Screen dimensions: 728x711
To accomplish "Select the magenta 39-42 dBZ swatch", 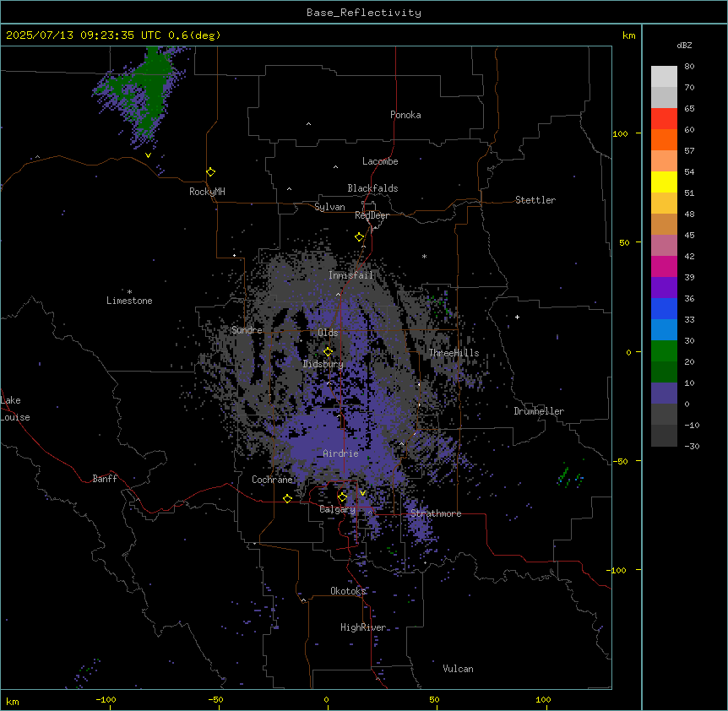I will pyautogui.click(x=664, y=266).
